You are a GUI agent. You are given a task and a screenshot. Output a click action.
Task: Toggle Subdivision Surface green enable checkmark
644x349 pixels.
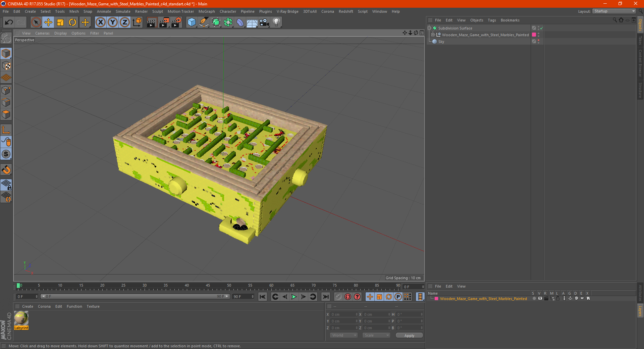tap(542, 28)
